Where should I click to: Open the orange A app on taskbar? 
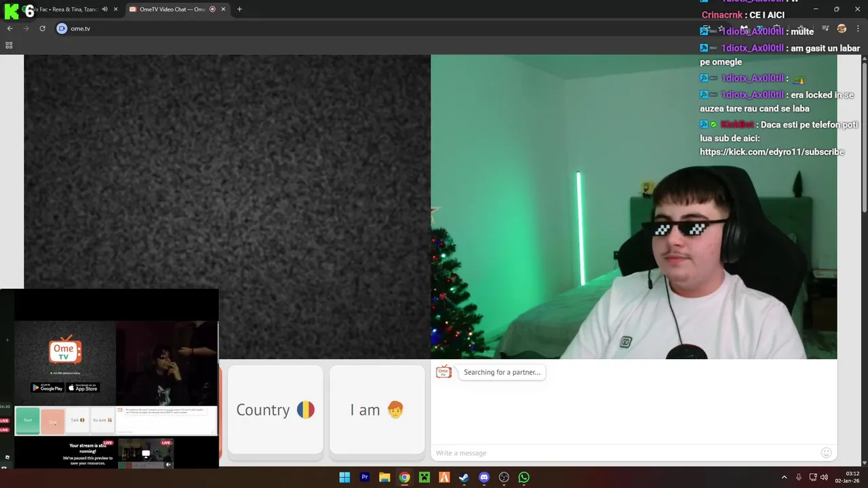[444, 477]
